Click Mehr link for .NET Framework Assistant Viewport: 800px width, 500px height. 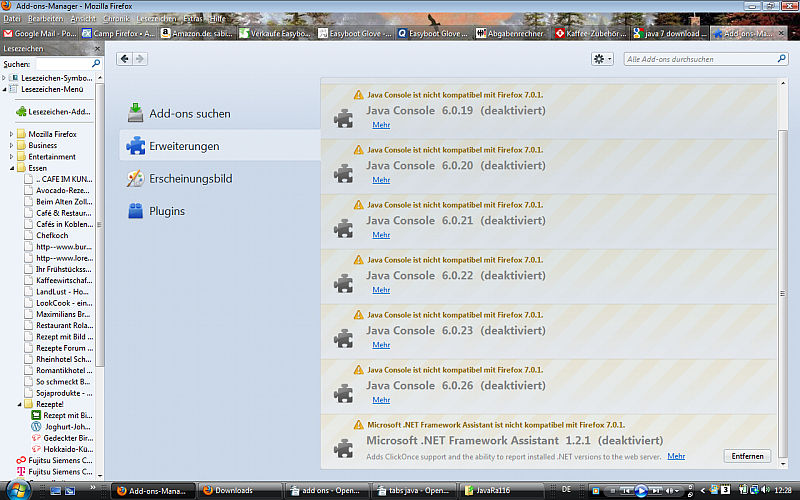click(676, 456)
